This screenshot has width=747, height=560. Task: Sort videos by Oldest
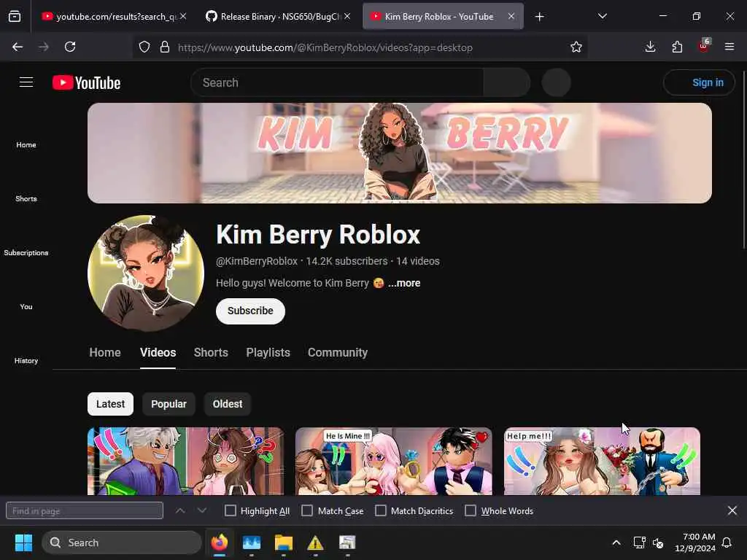[x=228, y=404]
